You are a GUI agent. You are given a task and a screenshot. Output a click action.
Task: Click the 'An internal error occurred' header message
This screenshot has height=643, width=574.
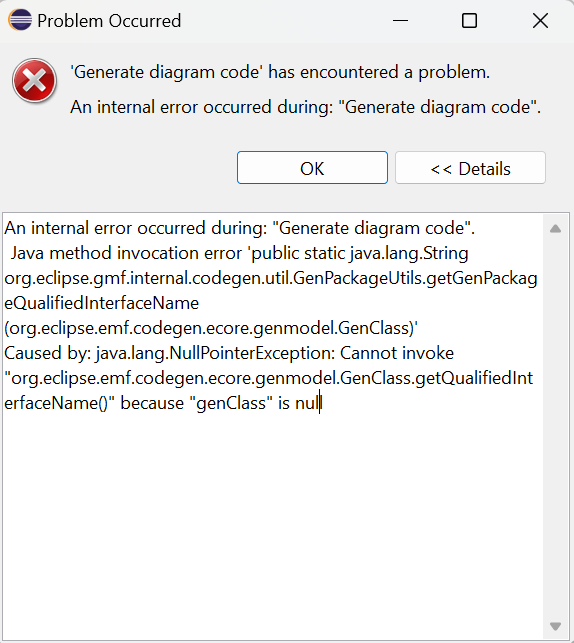[x=305, y=107]
